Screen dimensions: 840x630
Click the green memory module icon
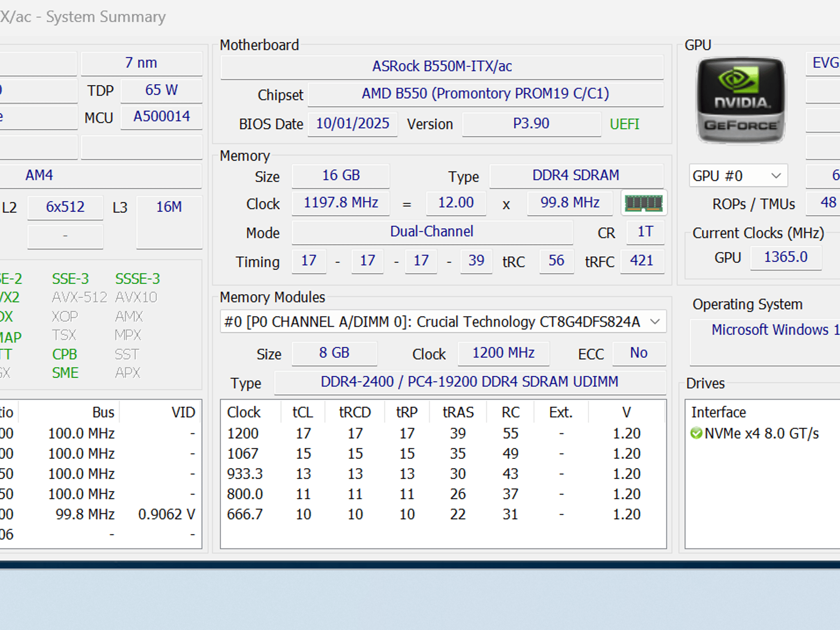point(644,203)
